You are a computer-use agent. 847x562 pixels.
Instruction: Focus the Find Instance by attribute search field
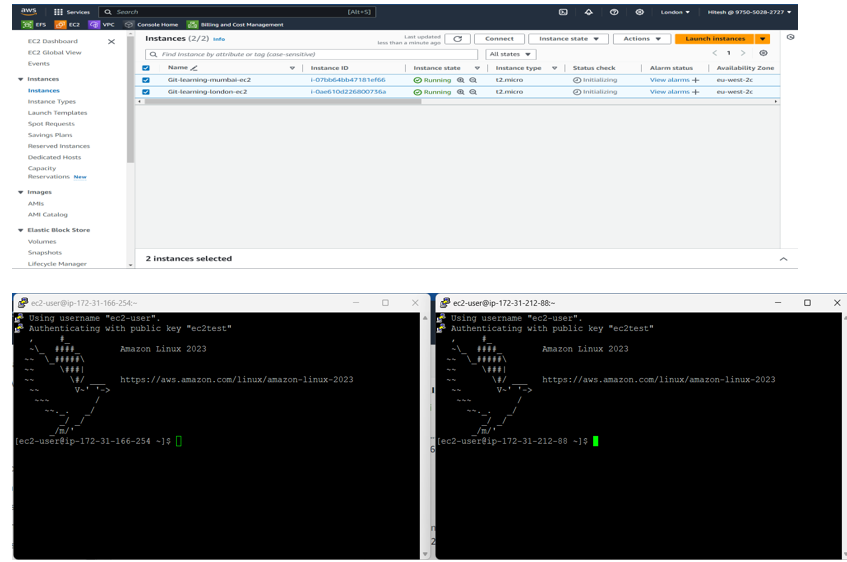tap(312, 54)
